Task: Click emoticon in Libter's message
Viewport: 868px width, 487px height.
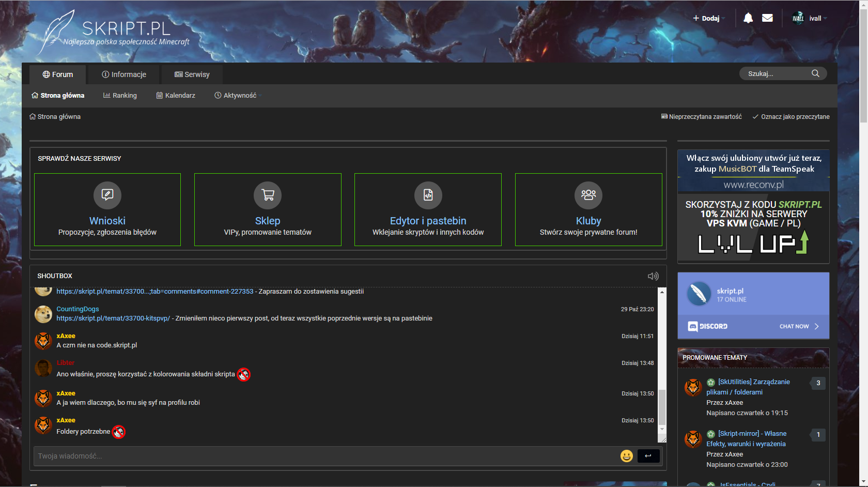Action: [x=244, y=374]
